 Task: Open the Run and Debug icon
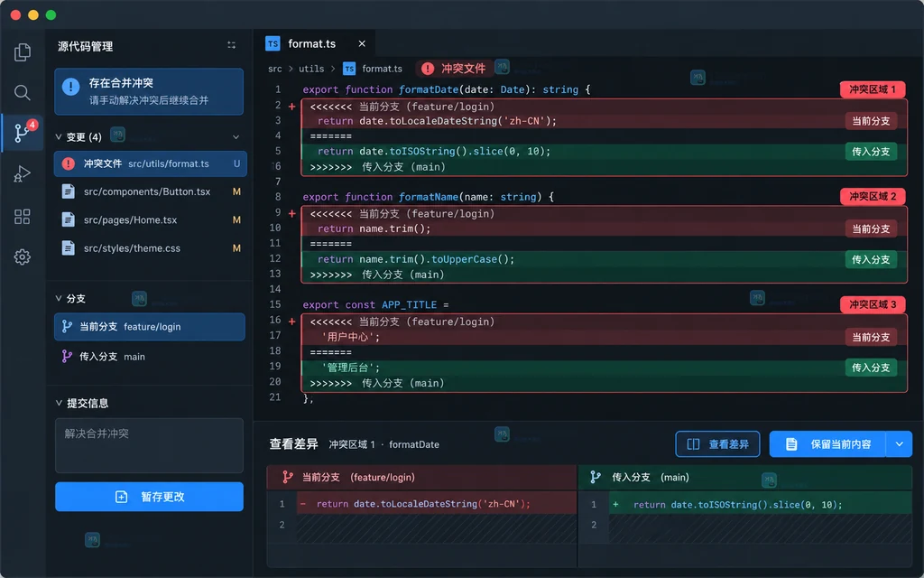pos(23,174)
